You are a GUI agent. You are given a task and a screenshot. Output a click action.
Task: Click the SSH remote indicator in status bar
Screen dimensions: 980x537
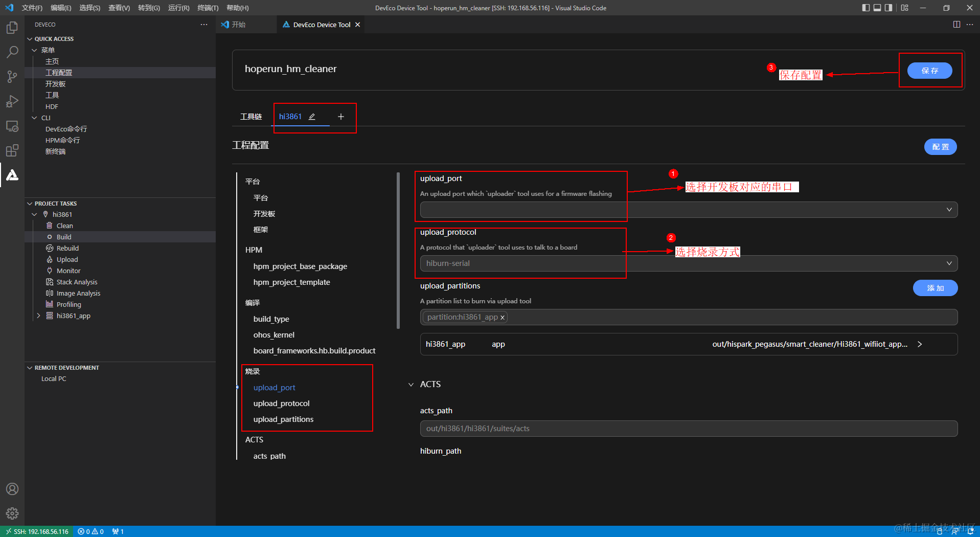pos(37,531)
